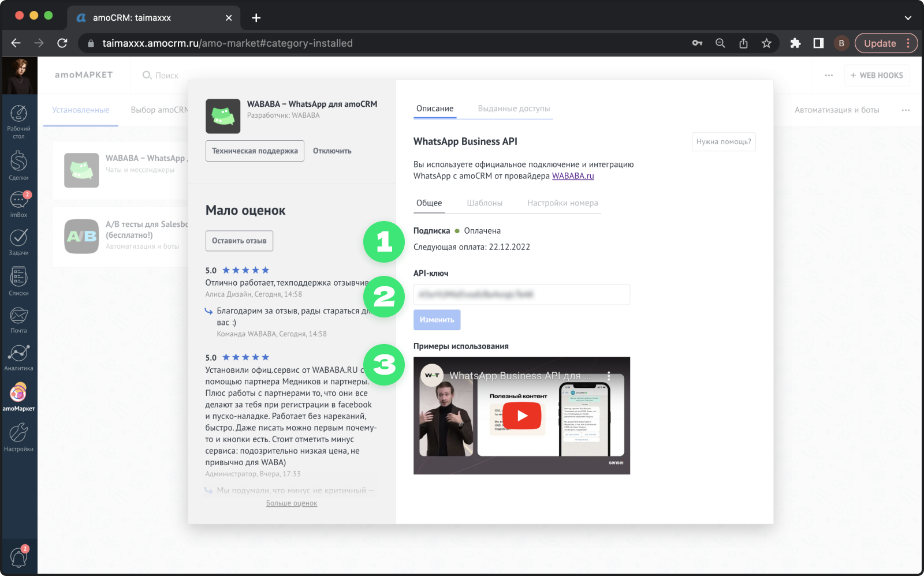Click Больше оценок link

[292, 503]
